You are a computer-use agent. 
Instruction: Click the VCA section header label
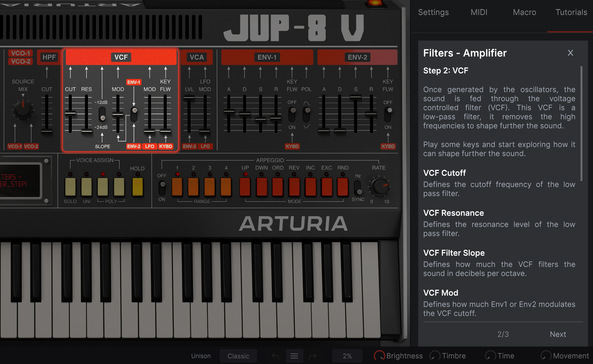(x=197, y=57)
